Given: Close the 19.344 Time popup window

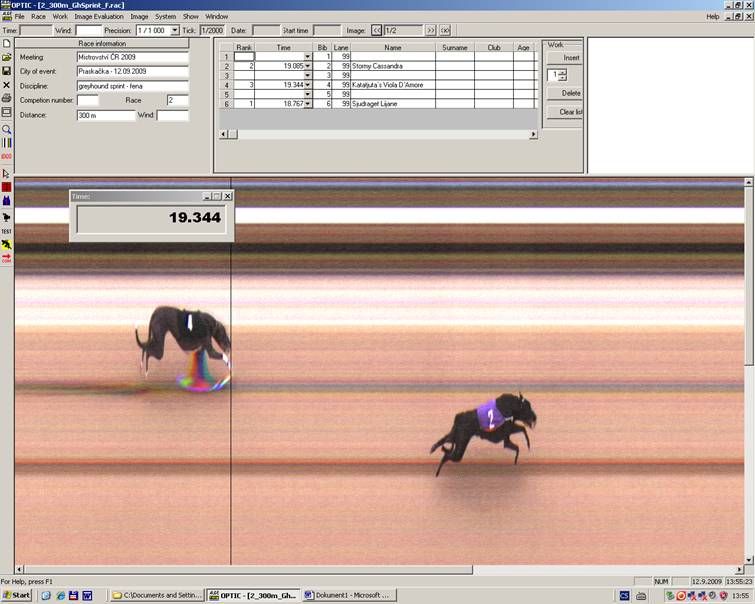Looking at the screenshot, I should click(x=228, y=196).
